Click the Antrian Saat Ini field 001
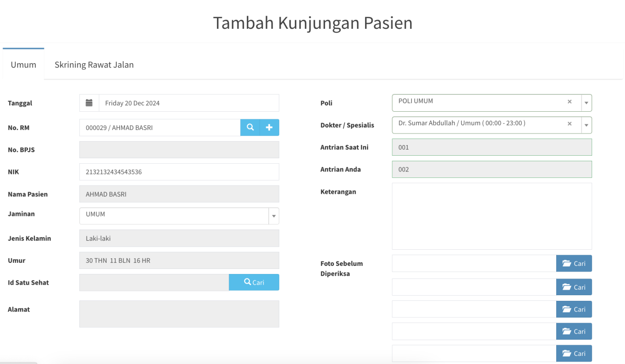Image resolution: width=625 pixels, height=364 pixels. pos(492,147)
